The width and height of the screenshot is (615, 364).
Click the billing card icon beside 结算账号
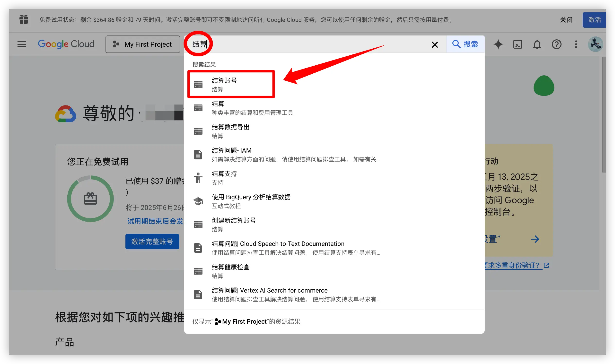[198, 85]
